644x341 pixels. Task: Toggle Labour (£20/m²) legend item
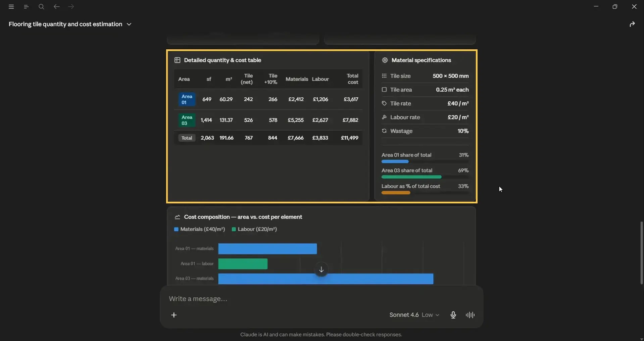254,229
